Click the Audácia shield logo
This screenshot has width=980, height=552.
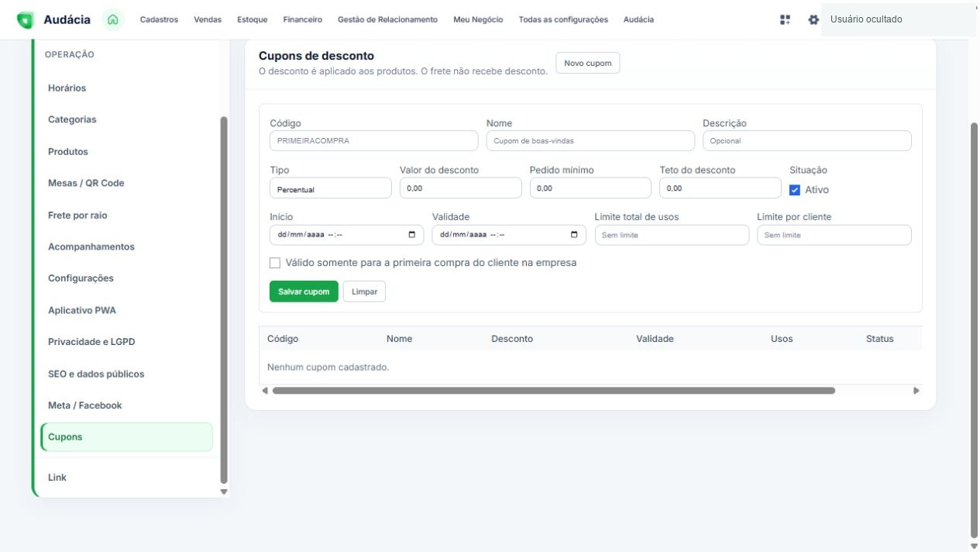click(x=25, y=20)
